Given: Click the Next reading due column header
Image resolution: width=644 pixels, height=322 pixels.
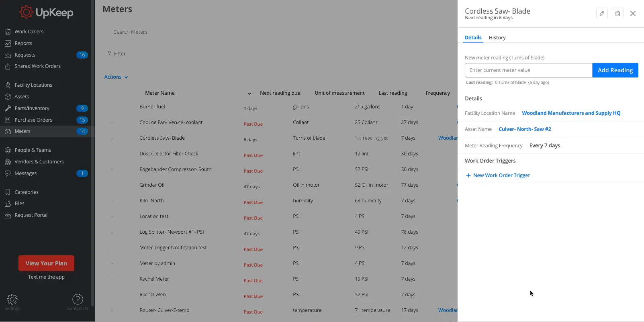Looking at the screenshot, I should (280, 93).
